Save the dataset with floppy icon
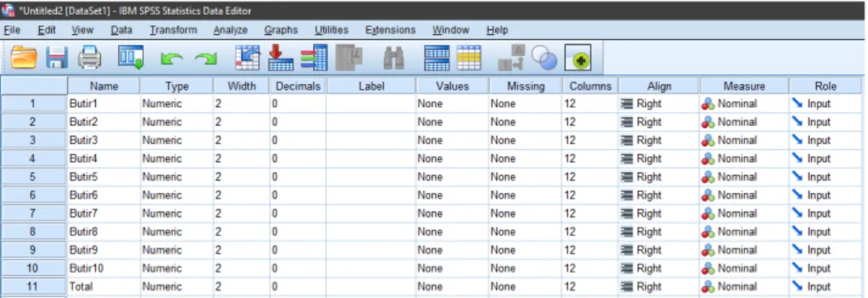 (56, 58)
